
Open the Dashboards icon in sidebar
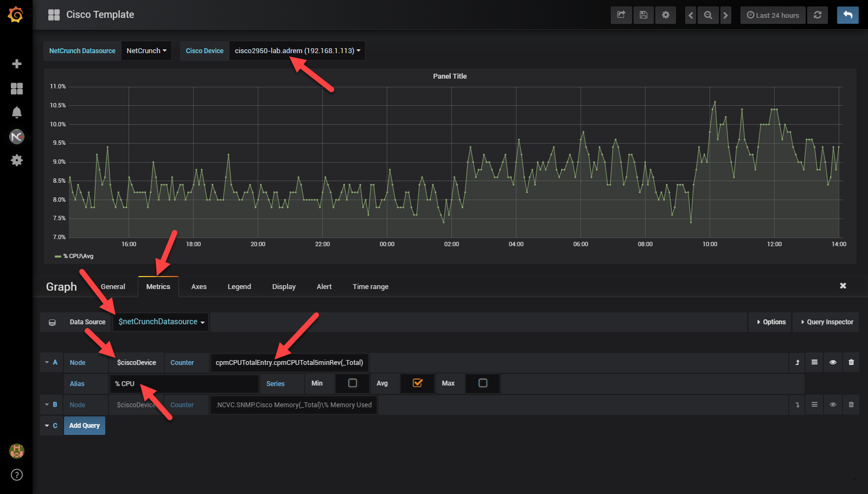17,88
